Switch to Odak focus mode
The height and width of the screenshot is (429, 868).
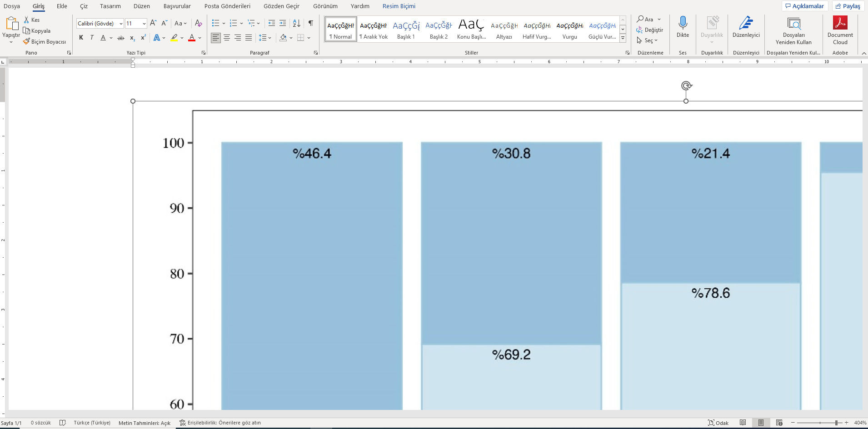click(718, 423)
